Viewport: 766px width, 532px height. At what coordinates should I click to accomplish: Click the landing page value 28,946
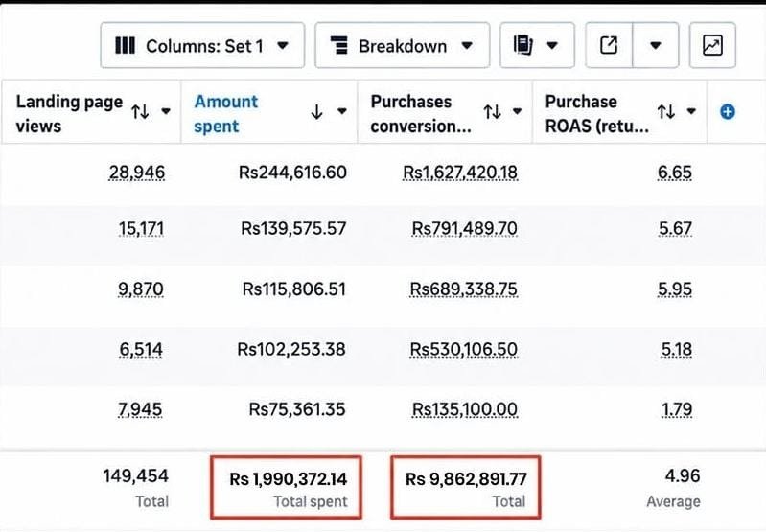(x=137, y=173)
